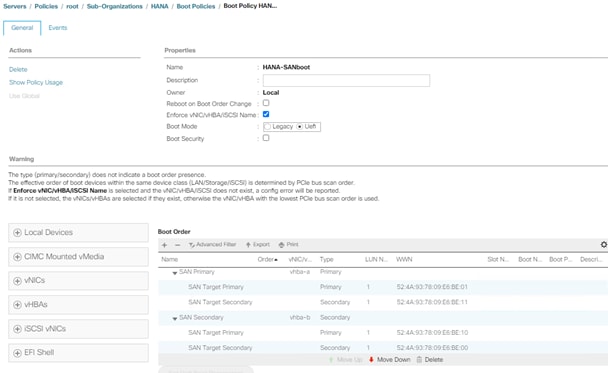
Task: Click vhba-a cell in SAN Primary row
Action: 300,272
